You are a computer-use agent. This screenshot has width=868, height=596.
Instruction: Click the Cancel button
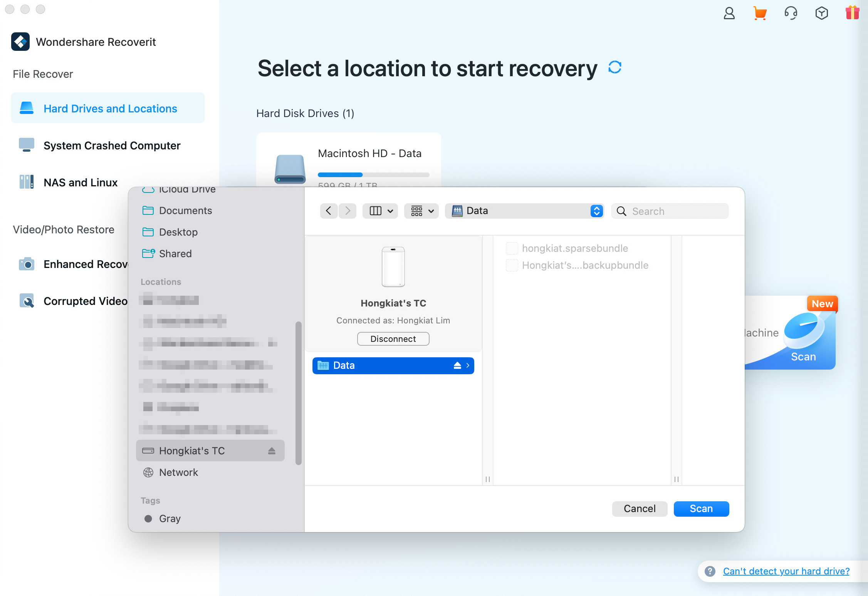(x=640, y=509)
